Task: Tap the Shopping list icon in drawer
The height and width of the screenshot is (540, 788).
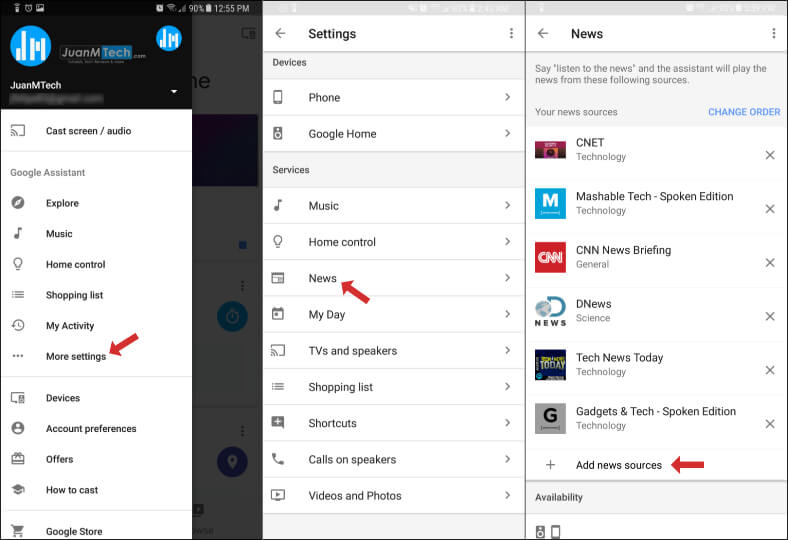Action: (x=18, y=294)
